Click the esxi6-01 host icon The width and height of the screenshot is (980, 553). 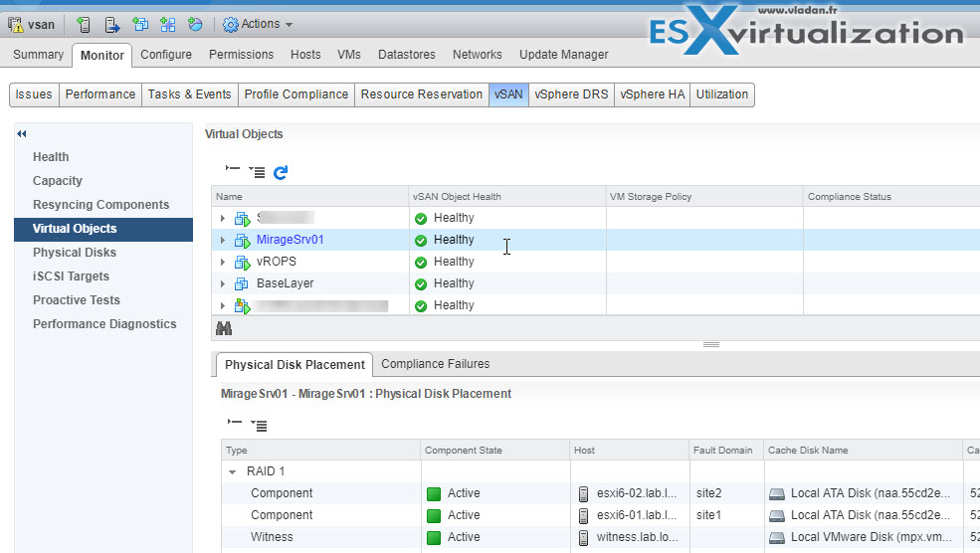pos(583,516)
